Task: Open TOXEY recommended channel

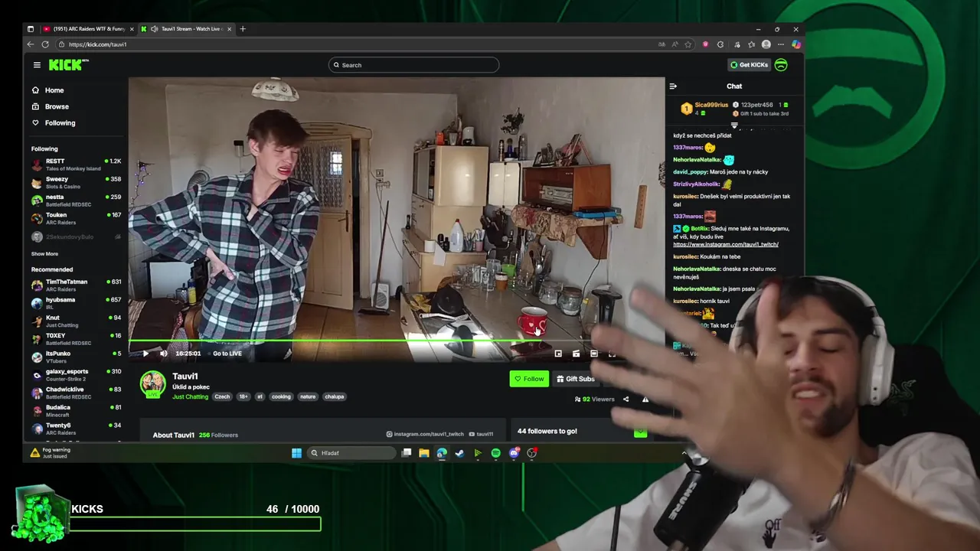Action: 77,338
